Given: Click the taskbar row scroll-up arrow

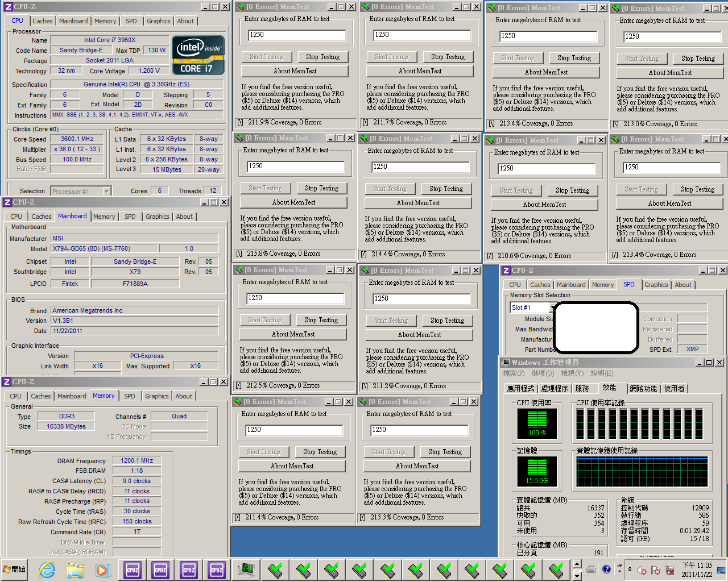Looking at the screenshot, I should 577,564.
